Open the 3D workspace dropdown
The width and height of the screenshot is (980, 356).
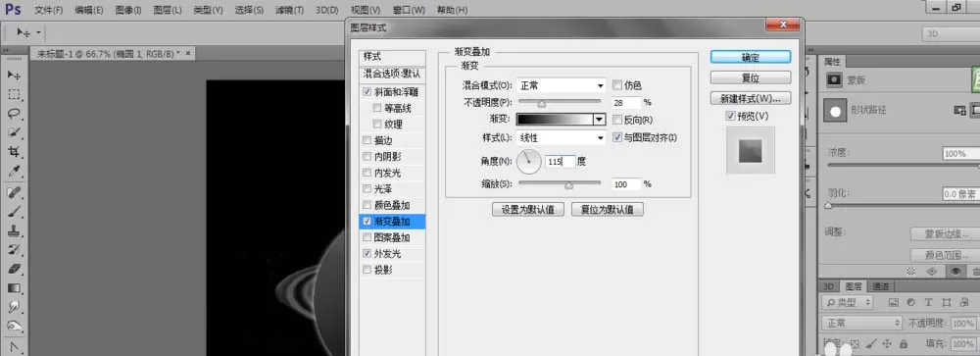click(x=951, y=33)
